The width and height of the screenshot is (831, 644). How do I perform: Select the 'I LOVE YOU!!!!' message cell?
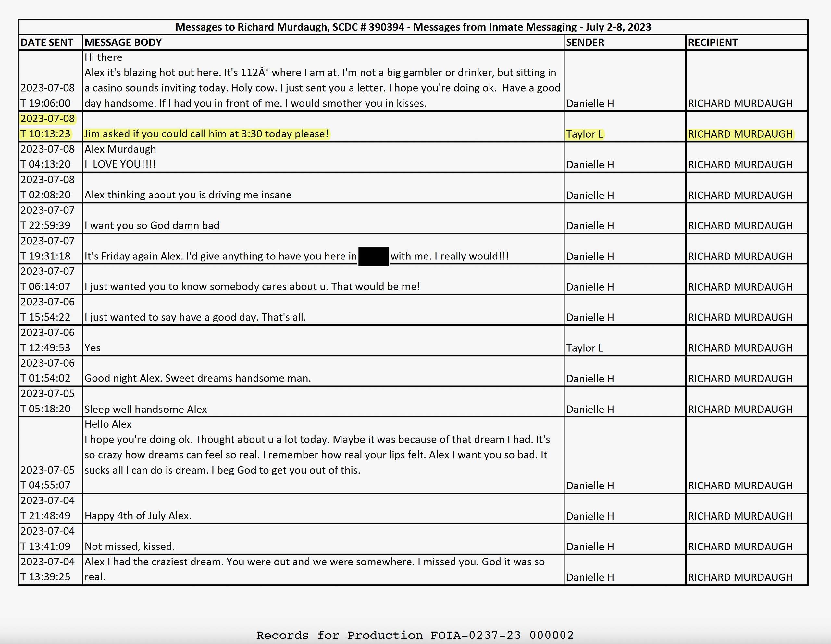pyautogui.click(x=120, y=164)
